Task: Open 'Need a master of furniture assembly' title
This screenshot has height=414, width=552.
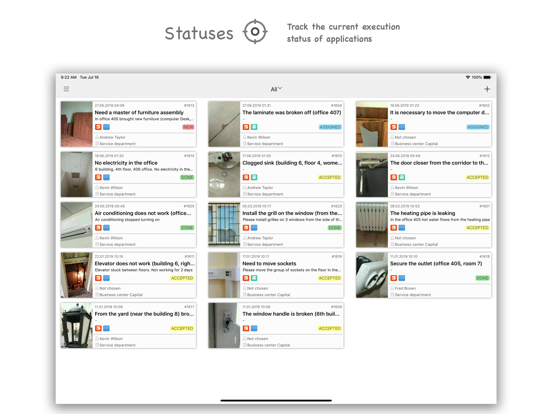Action: 139,113
